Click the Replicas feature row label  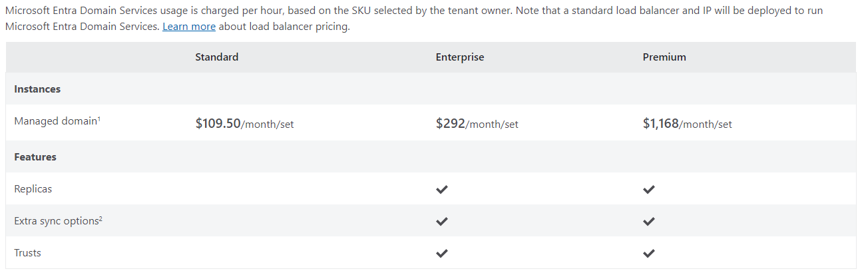[33, 189]
